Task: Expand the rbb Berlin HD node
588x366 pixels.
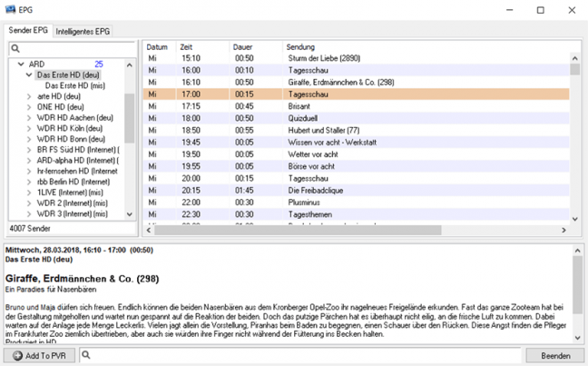Action: coord(29,182)
